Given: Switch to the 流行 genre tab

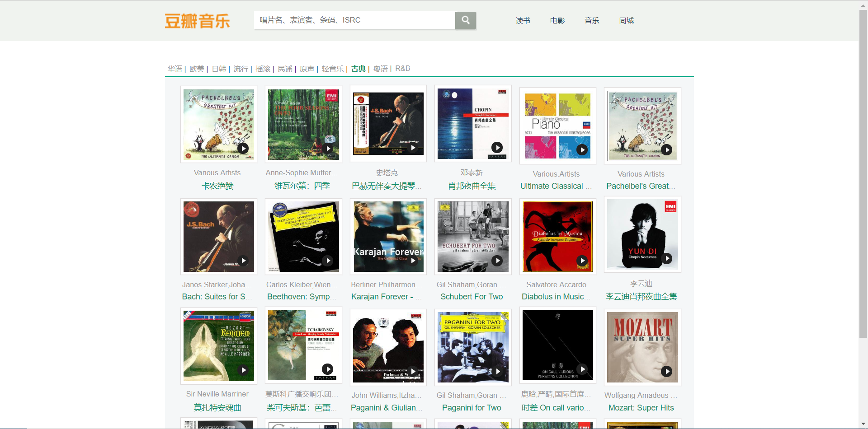Looking at the screenshot, I should tap(241, 69).
